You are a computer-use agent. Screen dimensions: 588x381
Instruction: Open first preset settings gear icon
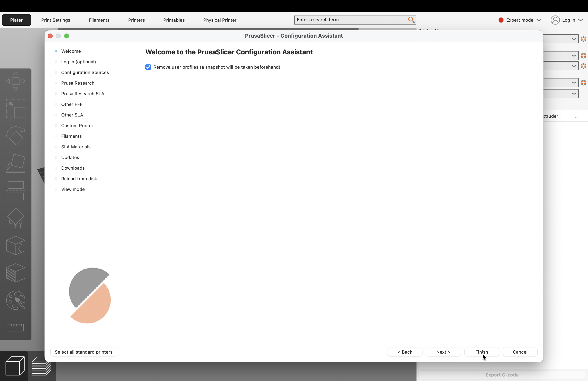pos(583,39)
